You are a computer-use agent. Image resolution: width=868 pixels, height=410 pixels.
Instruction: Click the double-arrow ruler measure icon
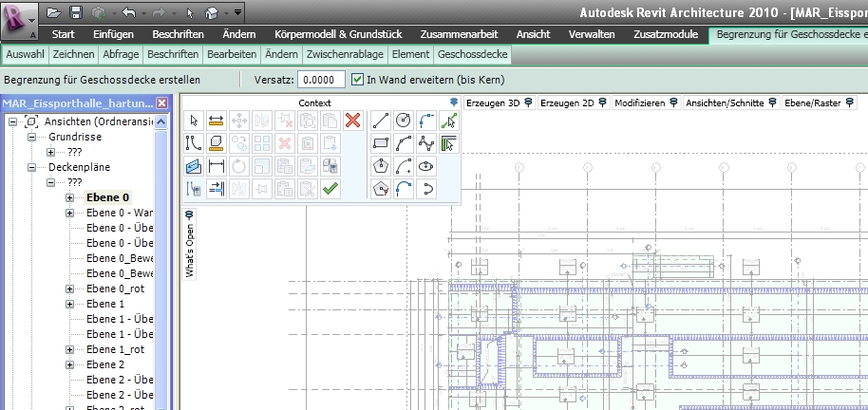click(x=217, y=121)
